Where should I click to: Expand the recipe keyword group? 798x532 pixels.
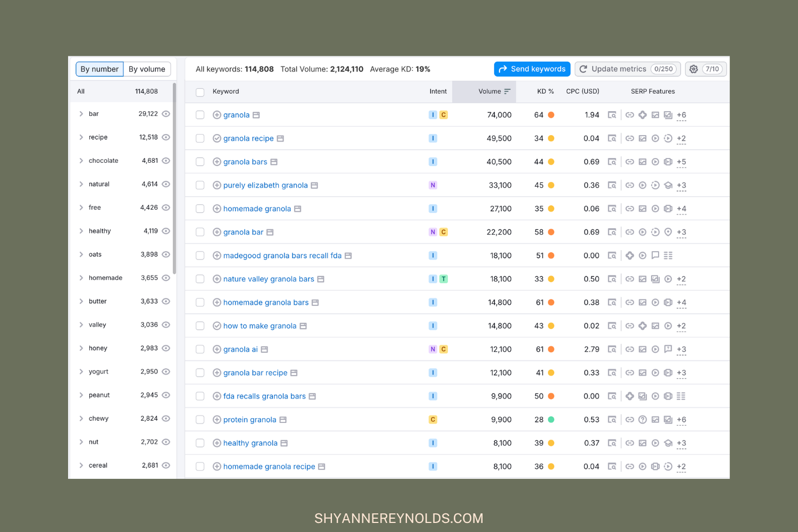[x=81, y=137]
